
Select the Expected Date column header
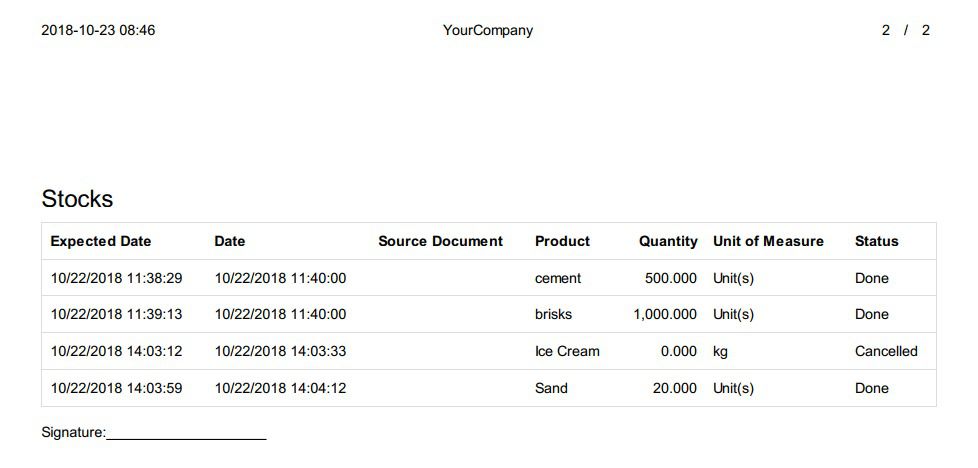101,241
